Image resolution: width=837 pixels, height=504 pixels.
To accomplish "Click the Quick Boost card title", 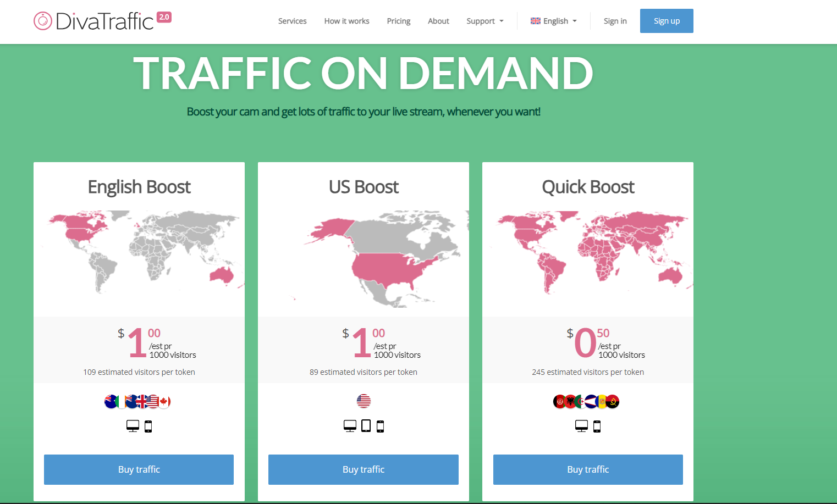I will tap(588, 187).
